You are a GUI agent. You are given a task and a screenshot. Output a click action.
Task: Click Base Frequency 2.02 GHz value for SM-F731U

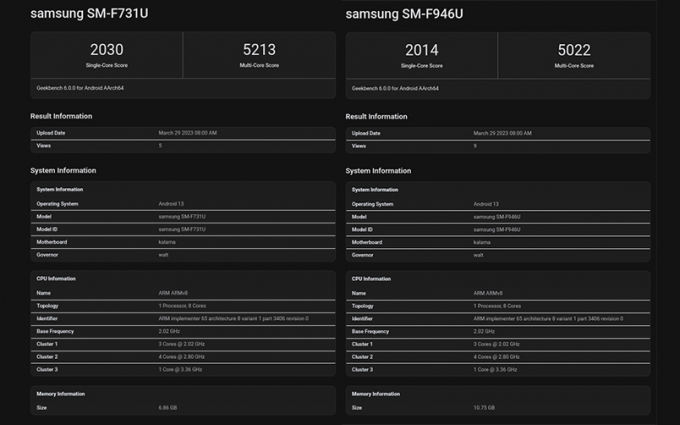click(x=169, y=331)
